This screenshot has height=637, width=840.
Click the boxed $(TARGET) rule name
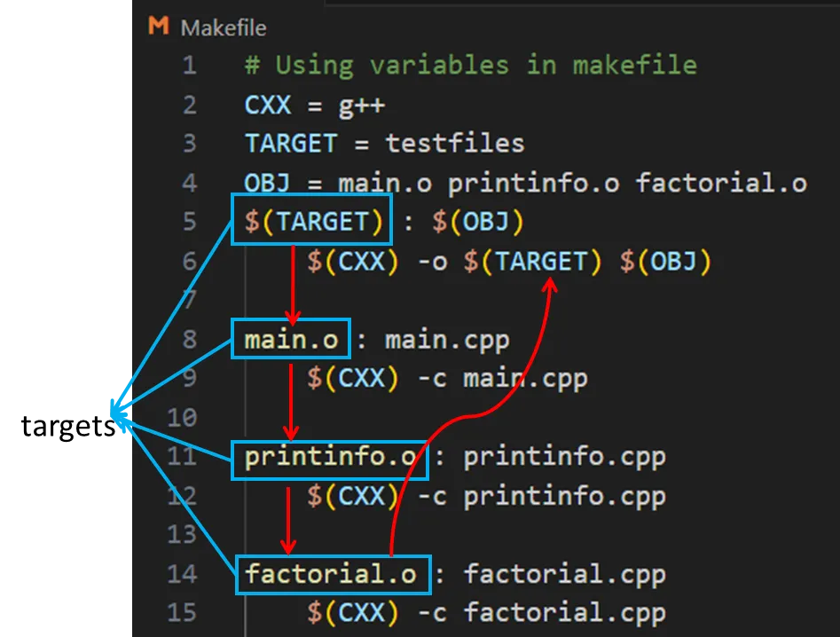click(x=311, y=222)
